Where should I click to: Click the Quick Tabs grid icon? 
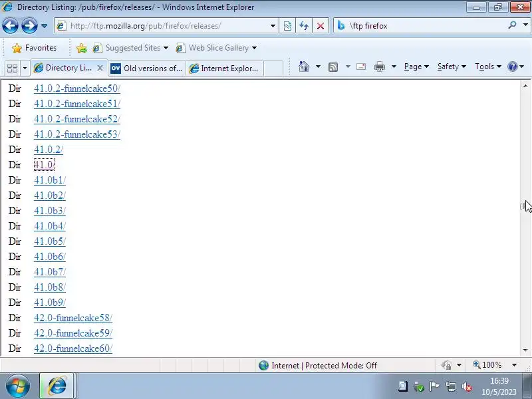(13, 68)
